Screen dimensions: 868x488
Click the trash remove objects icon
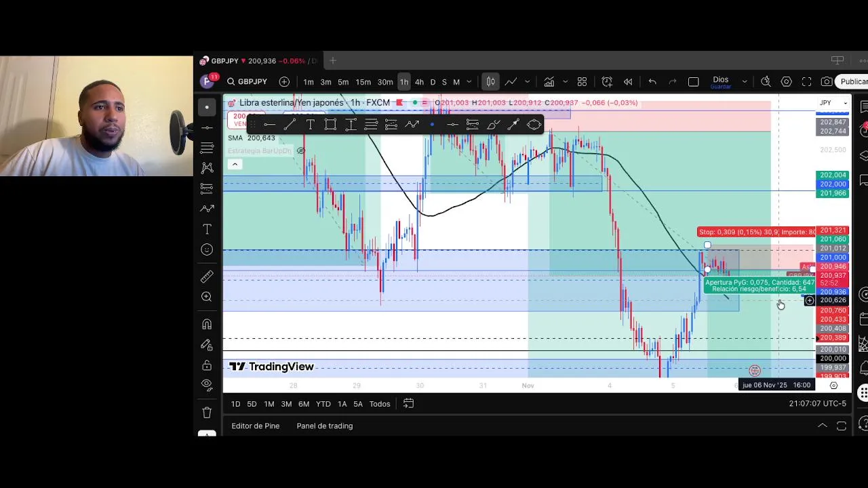coord(207,412)
